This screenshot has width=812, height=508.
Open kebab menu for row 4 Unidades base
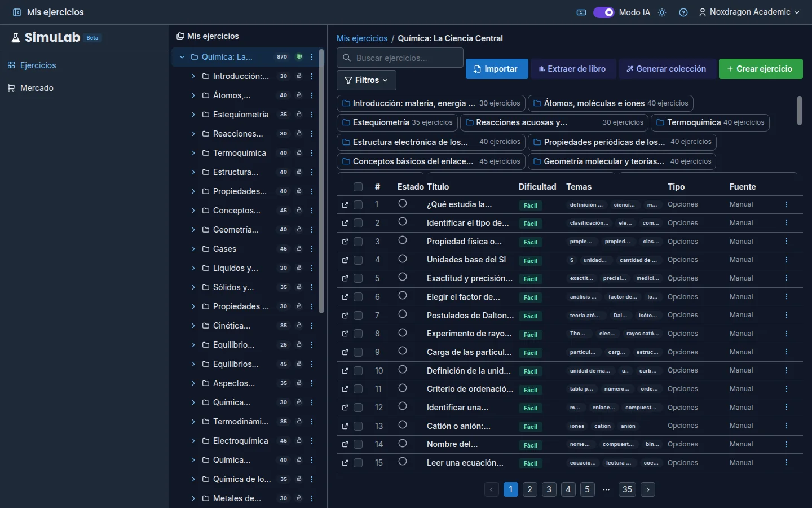[x=787, y=260]
